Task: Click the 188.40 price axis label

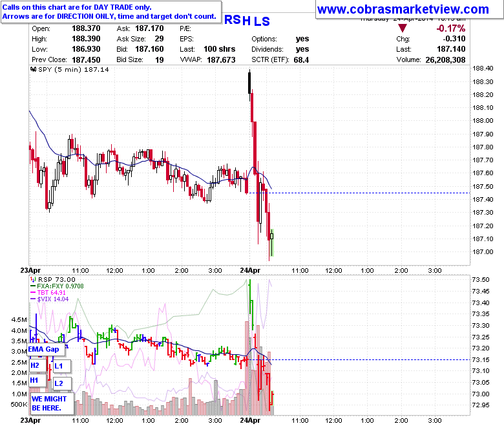Action: 483,68
